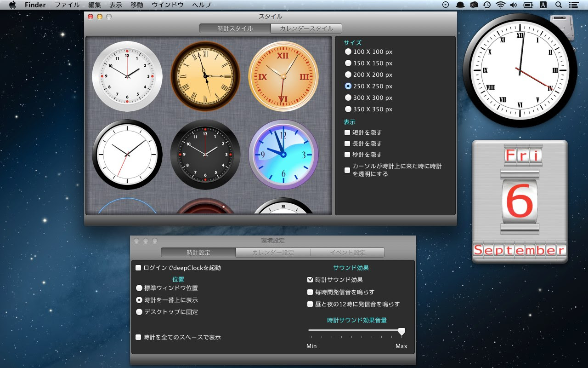Click the volume speaker icon in menu bar
The height and width of the screenshot is (368, 588).
(x=514, y=5)
